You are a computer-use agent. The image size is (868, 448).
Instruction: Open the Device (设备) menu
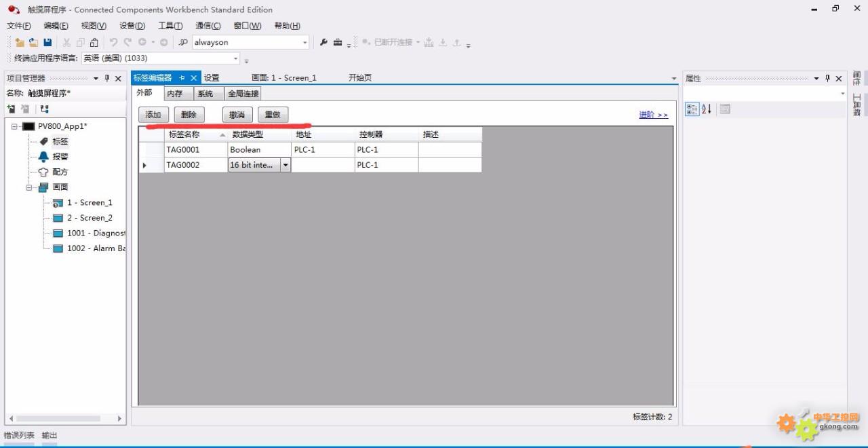pos(132,26)
